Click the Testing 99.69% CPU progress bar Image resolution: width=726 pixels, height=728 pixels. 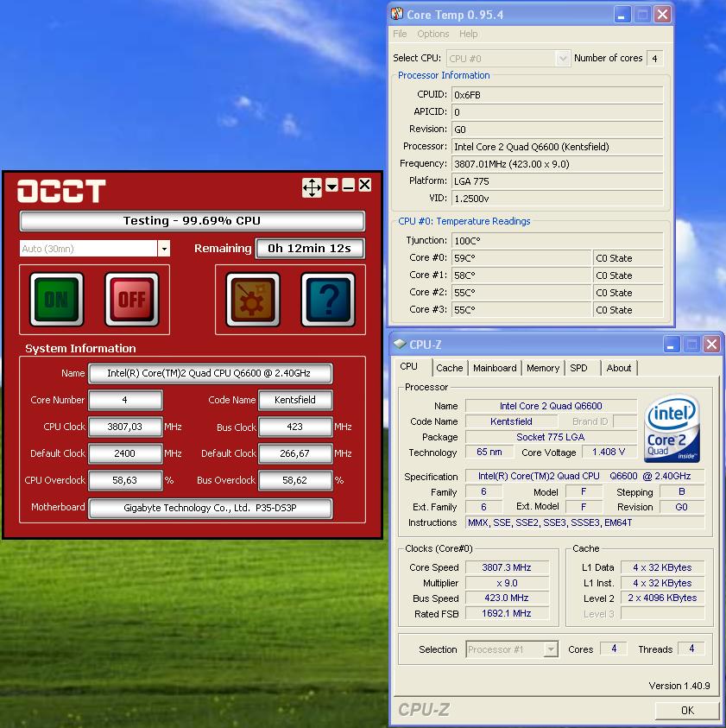point(193,221)
